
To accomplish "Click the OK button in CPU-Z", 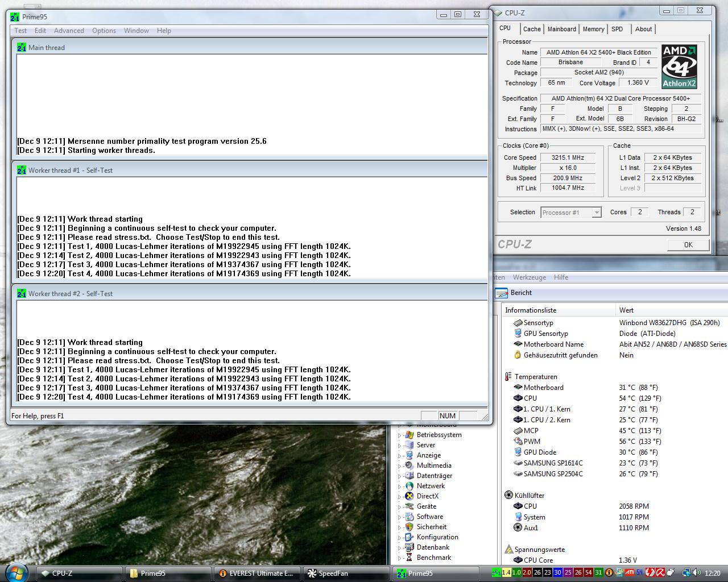I will tap(688, 245).
